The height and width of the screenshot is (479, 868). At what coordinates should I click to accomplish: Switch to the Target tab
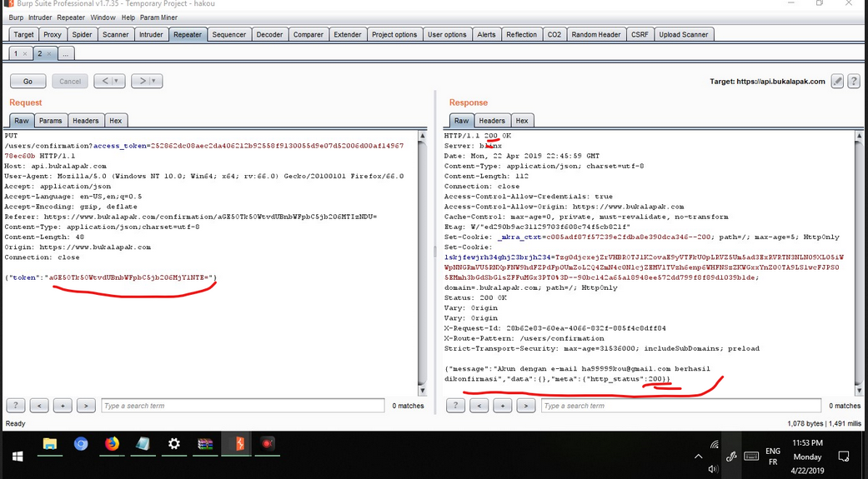click(24, 34)
